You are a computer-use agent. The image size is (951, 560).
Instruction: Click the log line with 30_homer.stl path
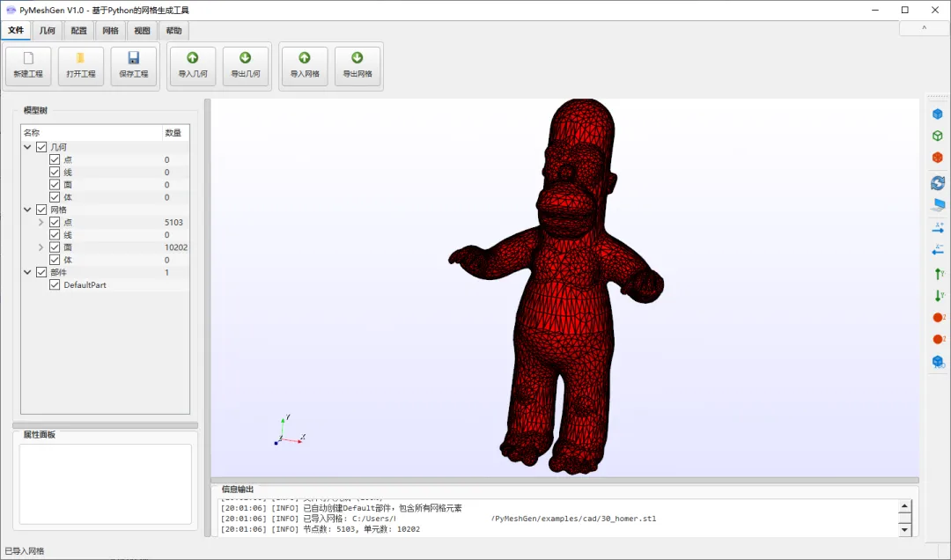(x=439, y=519)
